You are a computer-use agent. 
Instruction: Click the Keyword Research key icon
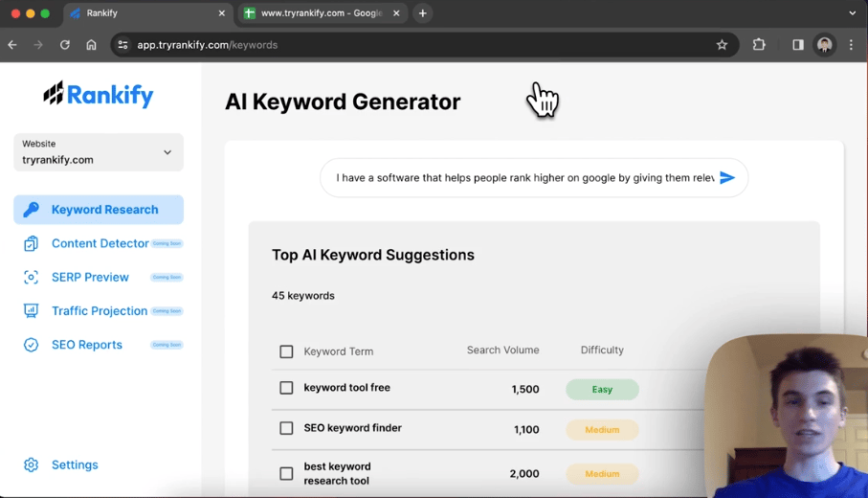point(31,210)
